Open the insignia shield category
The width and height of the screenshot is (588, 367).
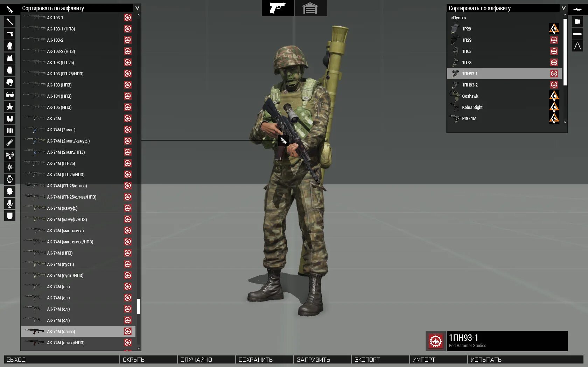[10, 216]
